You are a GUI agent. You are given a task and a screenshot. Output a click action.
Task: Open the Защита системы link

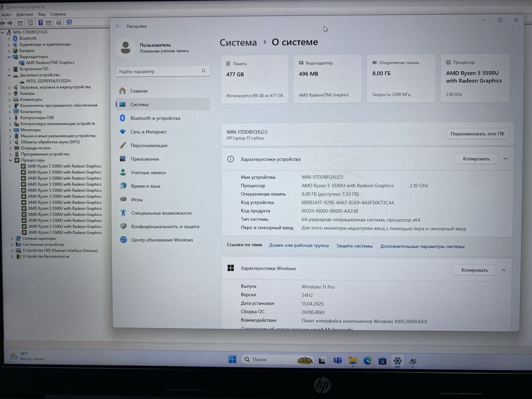354,246
